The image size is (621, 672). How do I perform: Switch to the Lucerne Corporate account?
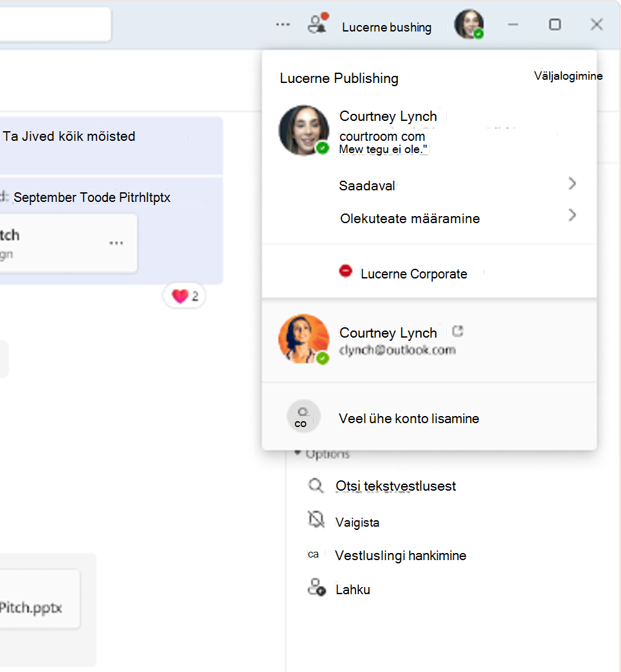click(429, 273)
